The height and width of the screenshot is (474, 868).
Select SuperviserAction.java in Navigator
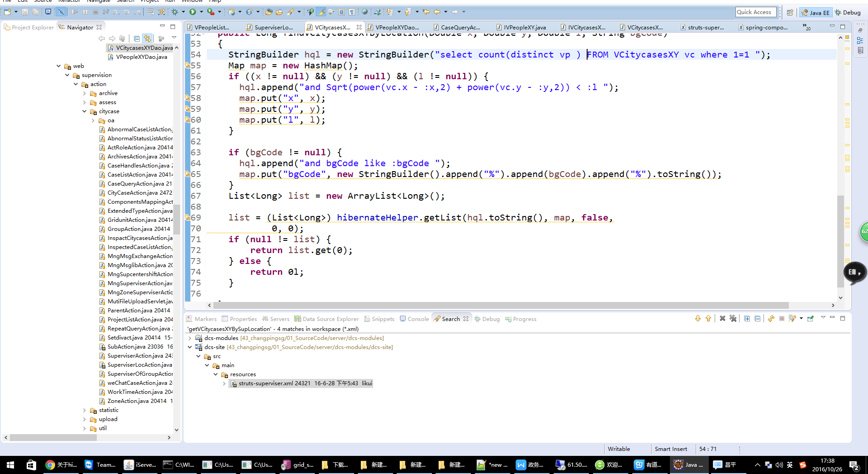[x=136, y=356]
